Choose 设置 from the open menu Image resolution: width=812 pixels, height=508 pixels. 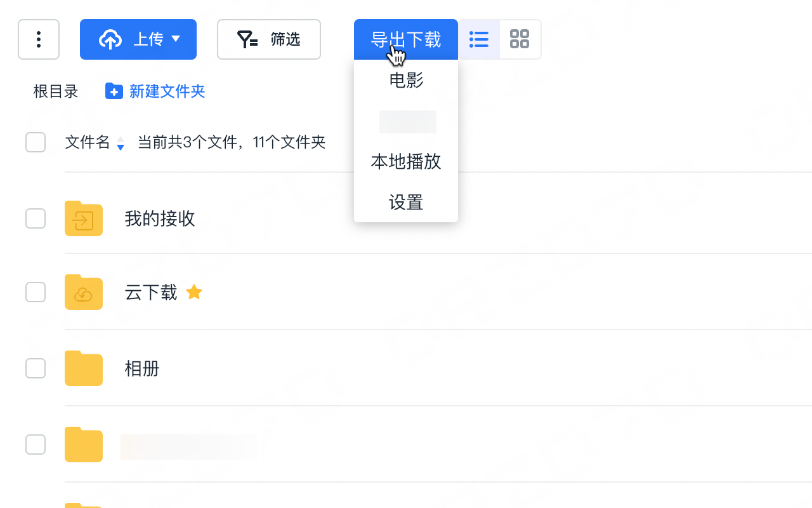[x=405, y=203]
